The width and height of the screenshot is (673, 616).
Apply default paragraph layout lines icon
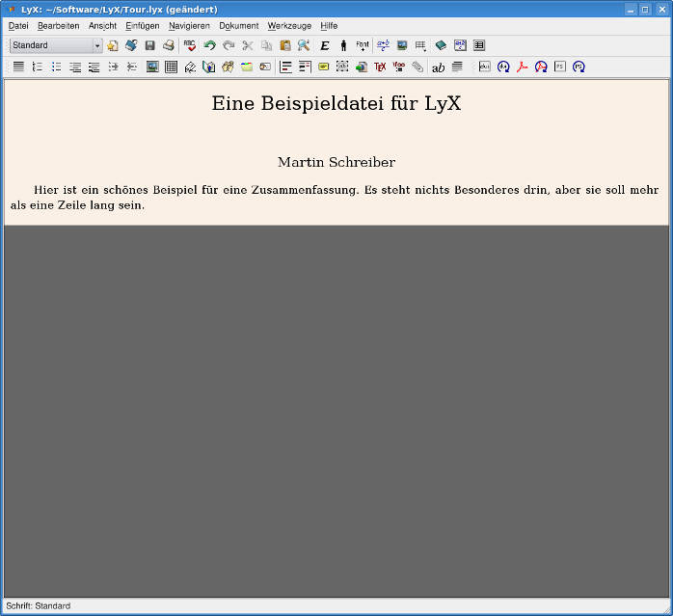(18, 67)
